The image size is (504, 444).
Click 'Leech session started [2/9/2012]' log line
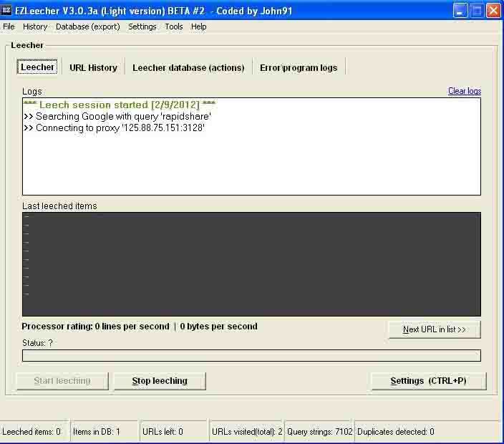pos(120,105)
